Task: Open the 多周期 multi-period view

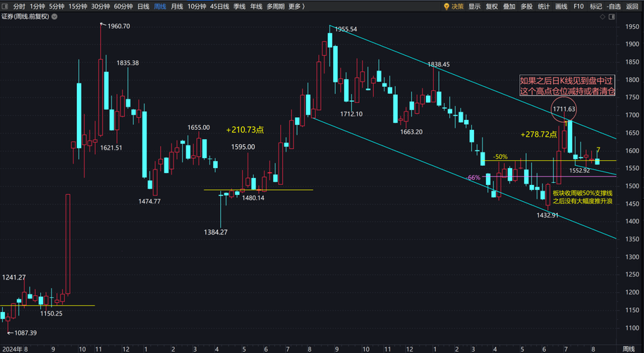Action: [275, 6]
